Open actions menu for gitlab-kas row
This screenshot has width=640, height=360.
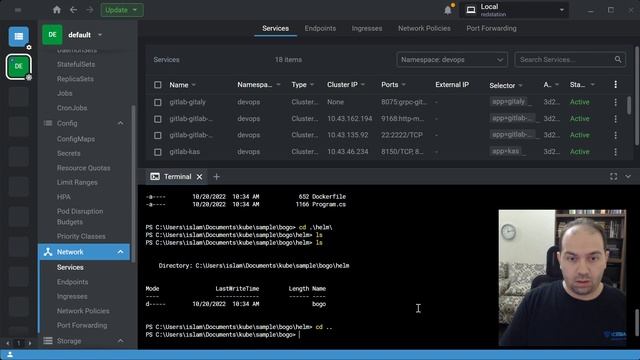(616, 151)
